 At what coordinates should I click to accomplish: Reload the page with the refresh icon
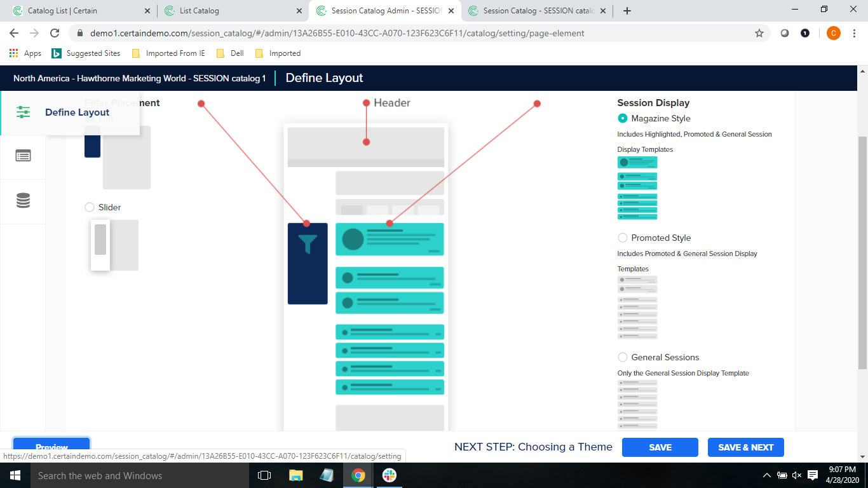pos(55,33)
